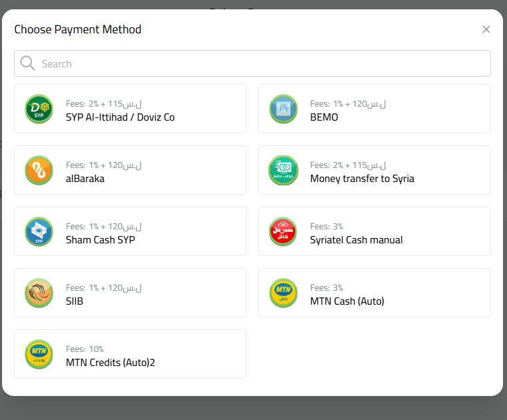The height and width of the screenshot is (420, 507).
Task: Click Fees: 3% on Syriatel Cash card
Action: 326,227
